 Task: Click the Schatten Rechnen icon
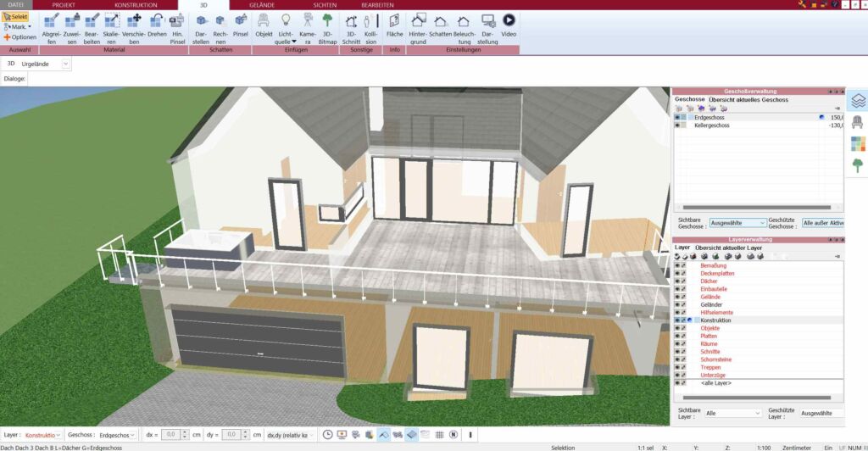tap(220, 29)
